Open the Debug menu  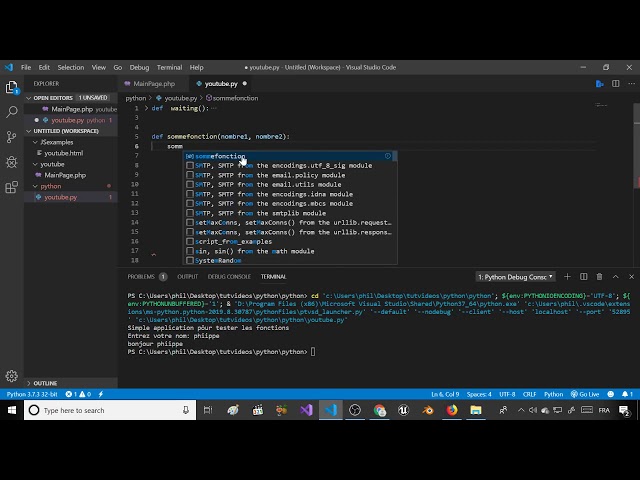(139, 67)
